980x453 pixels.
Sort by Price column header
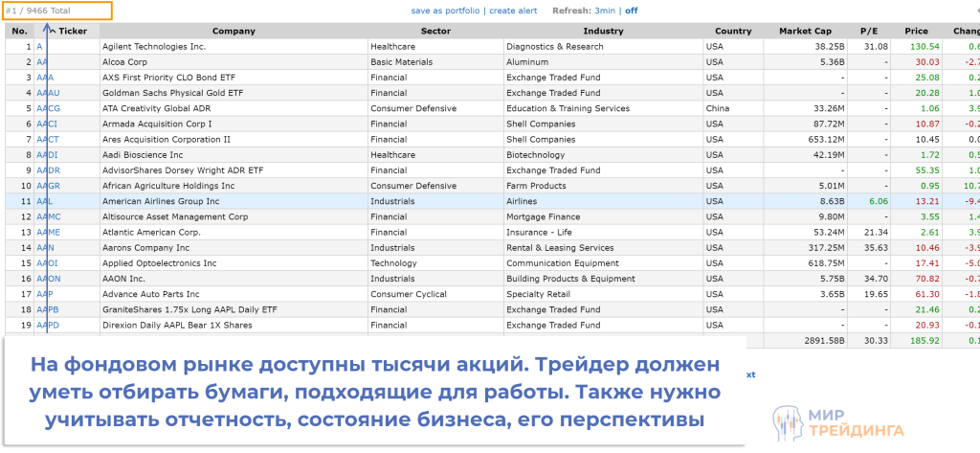[917, 31]
